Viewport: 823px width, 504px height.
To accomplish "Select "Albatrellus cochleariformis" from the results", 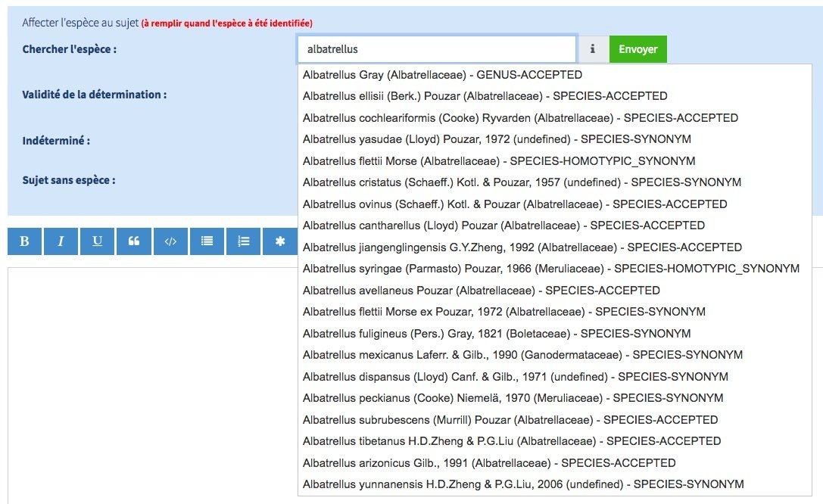I will 520,118.
